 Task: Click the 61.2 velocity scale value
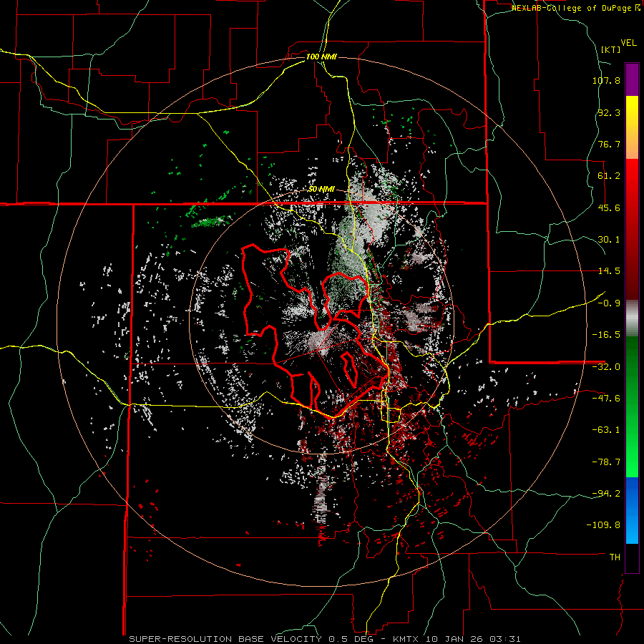click(x=609, y=176)
